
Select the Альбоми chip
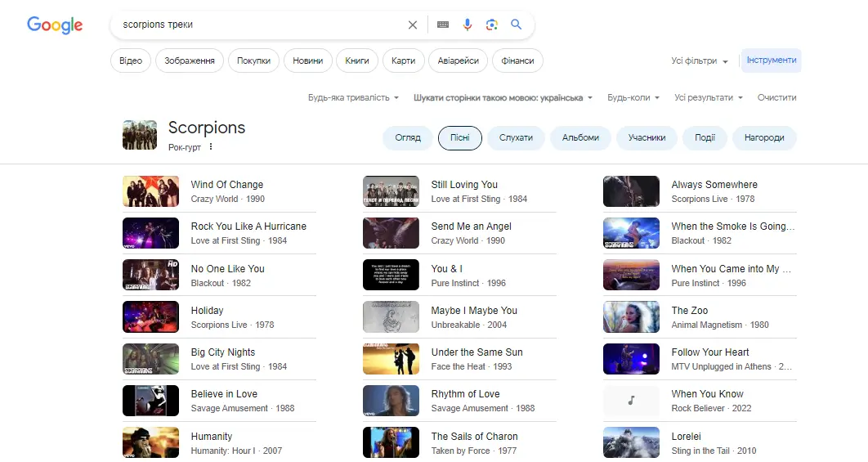(580, 138)
